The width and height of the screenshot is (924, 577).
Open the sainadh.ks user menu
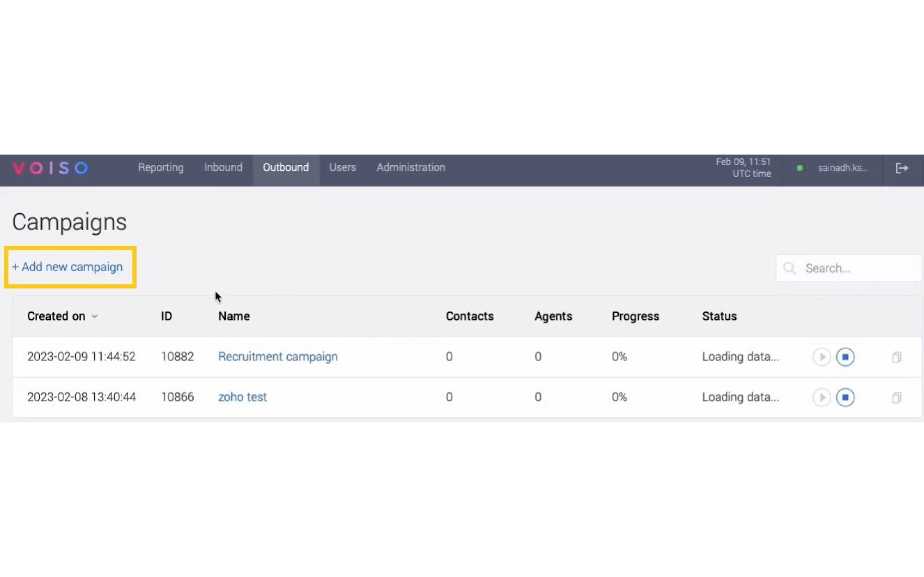(x=842, y=168)
